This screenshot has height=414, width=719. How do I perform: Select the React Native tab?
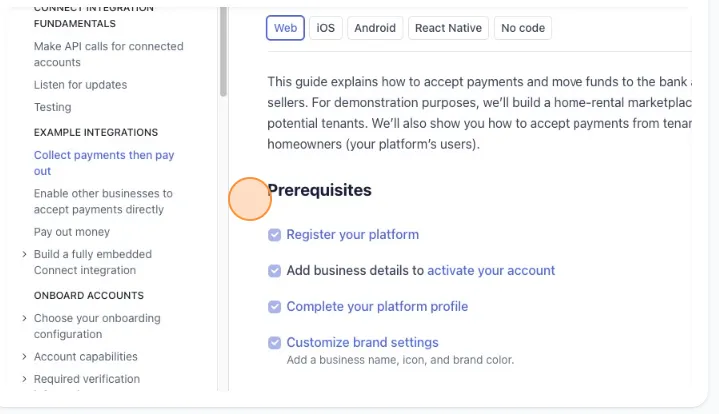coord(448,28)
